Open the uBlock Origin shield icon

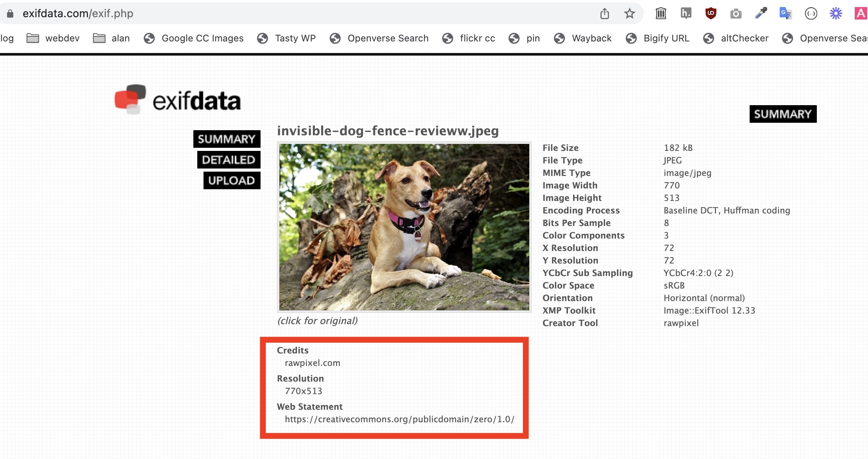711,14
